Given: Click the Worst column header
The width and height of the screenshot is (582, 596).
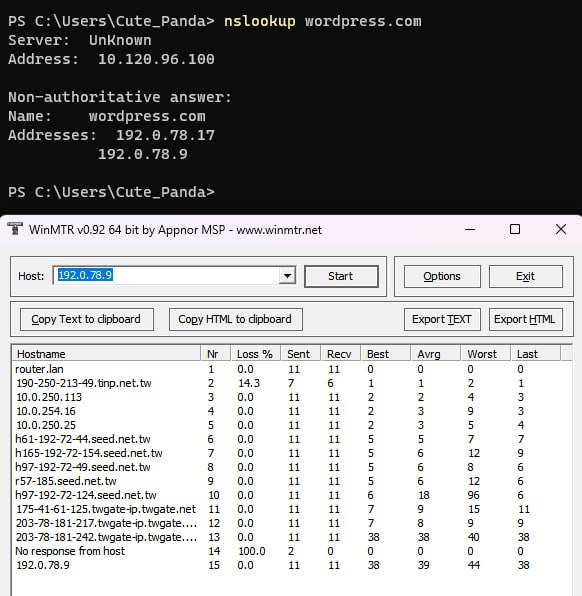Looking at the screenshot, I should pyautogui.click(x=485, y=354).
